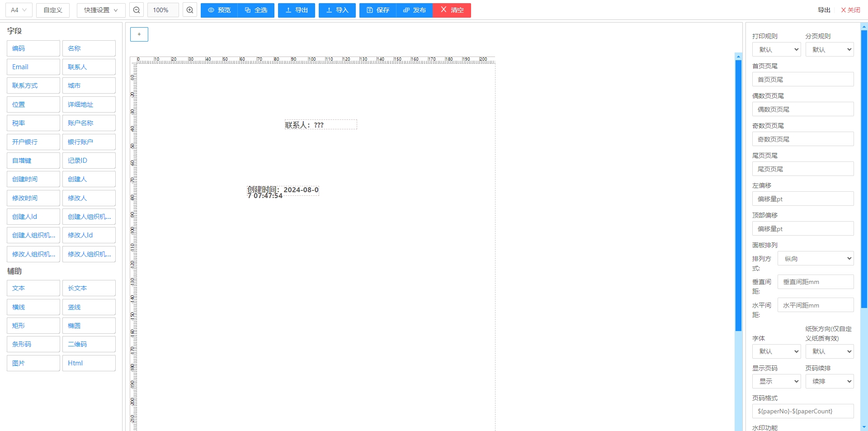Click the 首页页尾 input field
This screenshot has height=431, width=868.
pyautogui.click(x=803, y=79)
